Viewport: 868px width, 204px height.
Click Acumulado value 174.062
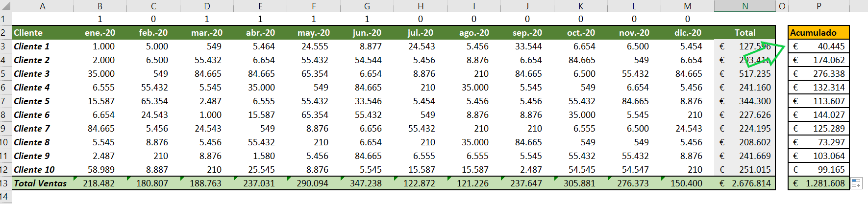click(x=819, y=60)
